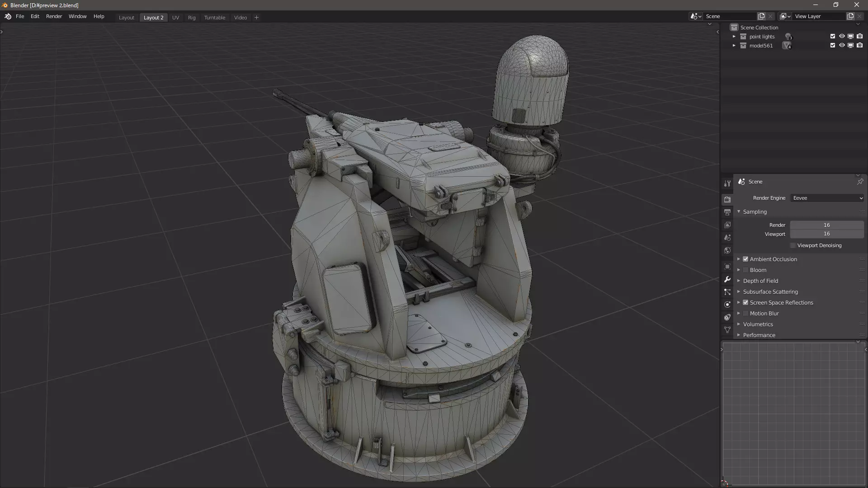
Task: Click the model561 mesh-count icon
Action: 788,46
